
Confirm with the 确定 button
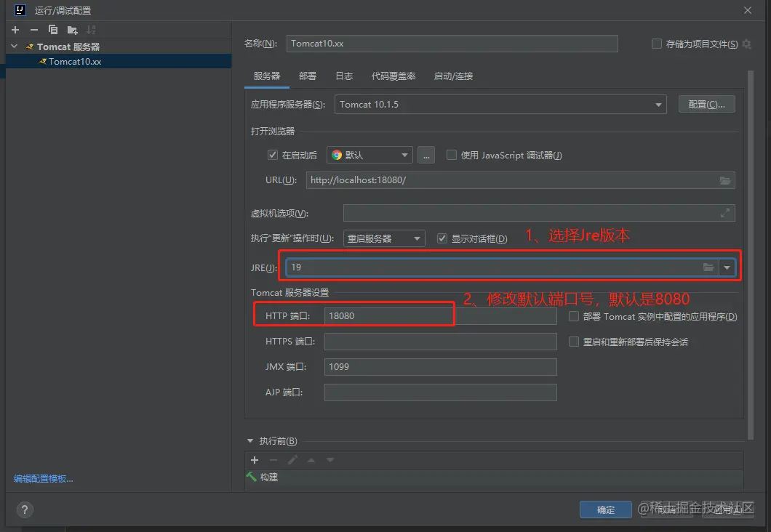(606, 510)
